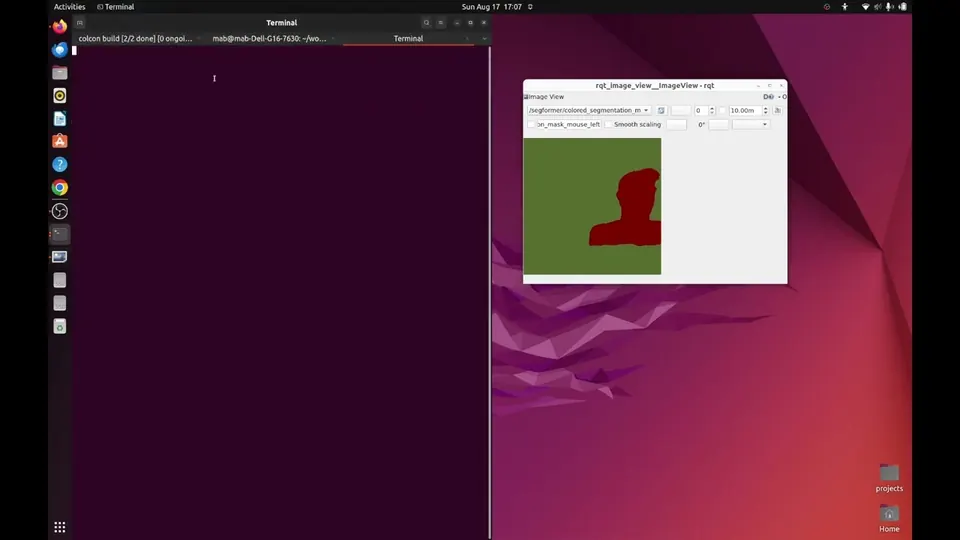Refresh the topic list in Image View
This screenshot has width=960, height=540.
point(661,111)
